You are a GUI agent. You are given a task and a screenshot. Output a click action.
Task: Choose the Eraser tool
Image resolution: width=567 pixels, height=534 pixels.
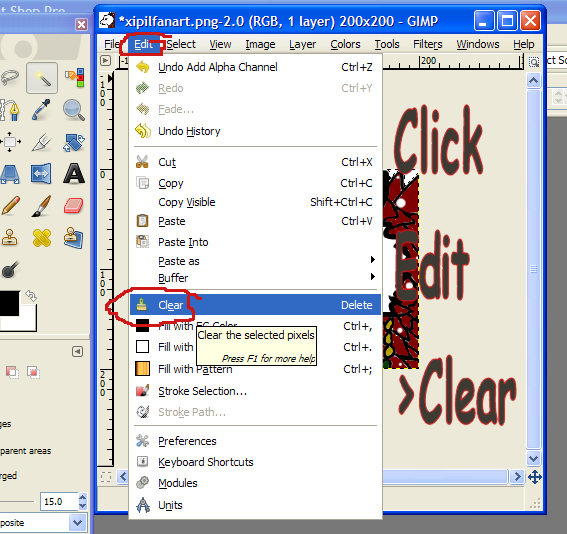(74, 206)
